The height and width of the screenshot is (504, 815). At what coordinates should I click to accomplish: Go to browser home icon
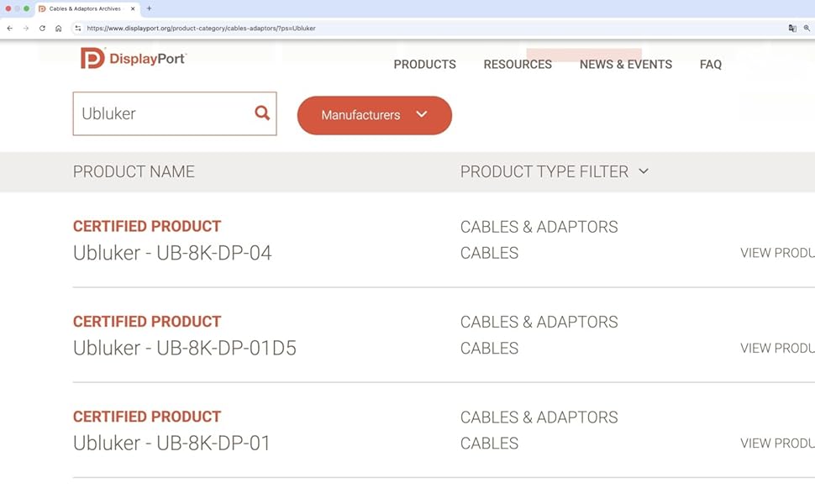tap(58, 28)
